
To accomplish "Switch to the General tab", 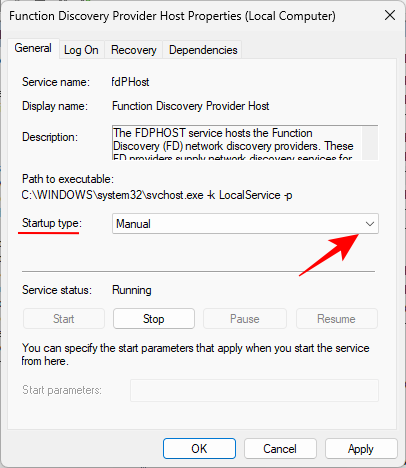I will coord(33,48).
